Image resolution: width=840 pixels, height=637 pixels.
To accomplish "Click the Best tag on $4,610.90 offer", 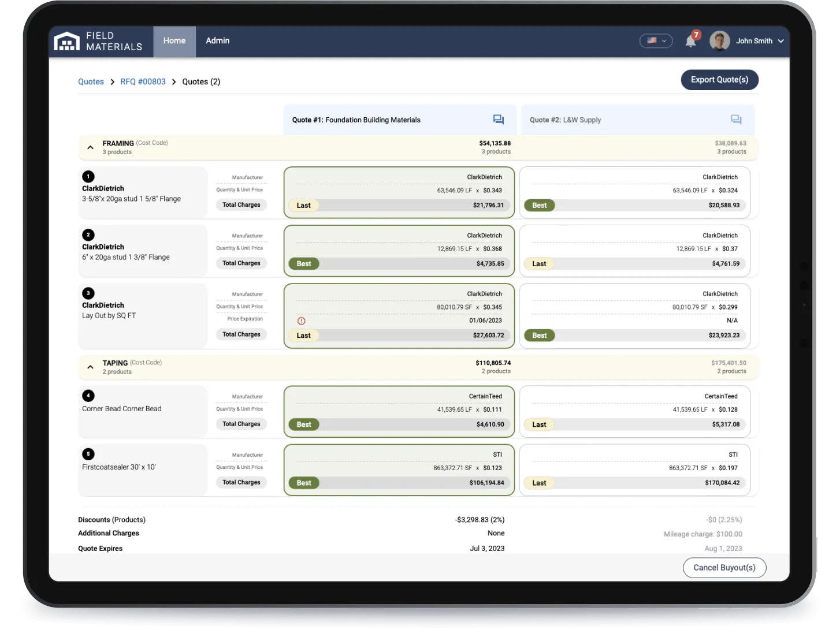I will click(304, 424).
